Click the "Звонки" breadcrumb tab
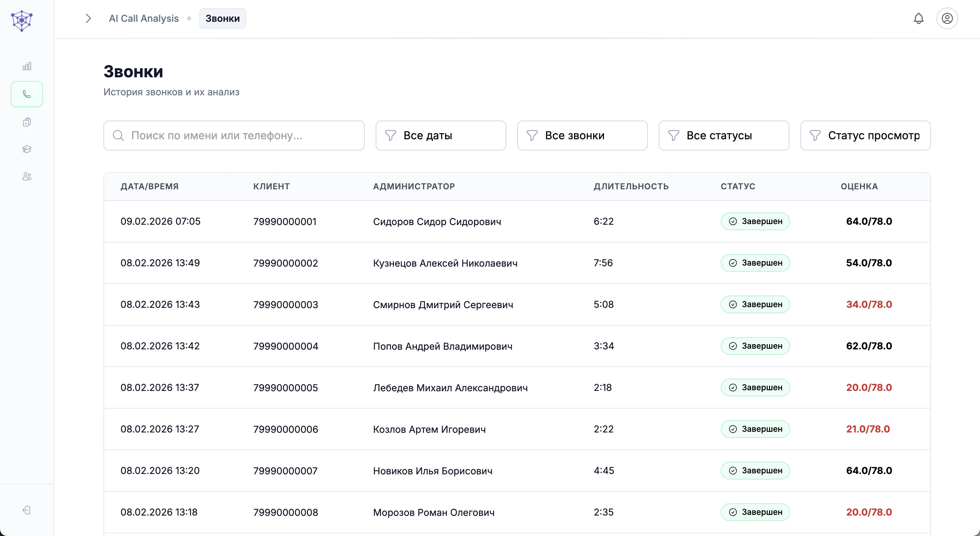Image resolution: width=980 pixels, height=536 pixels. (223, 18)
